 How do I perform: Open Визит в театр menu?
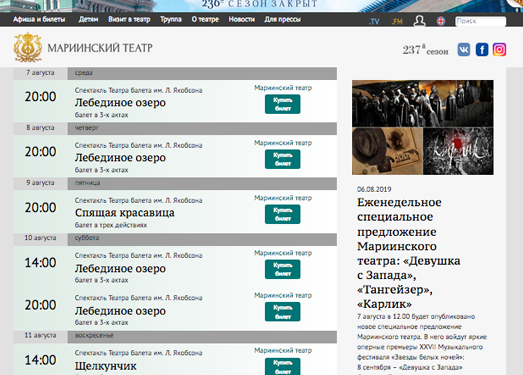pyautogui.click(x=129, y=19)
